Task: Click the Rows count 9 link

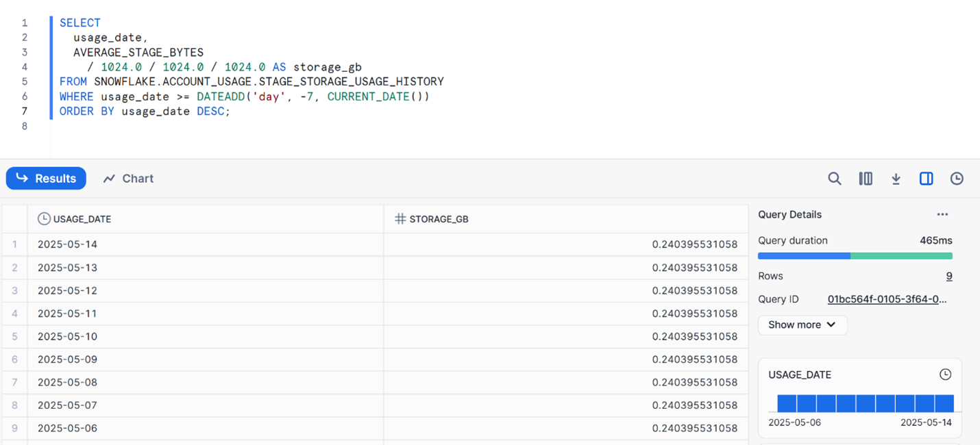Action: pyautogui.click(x=948, y=276)
